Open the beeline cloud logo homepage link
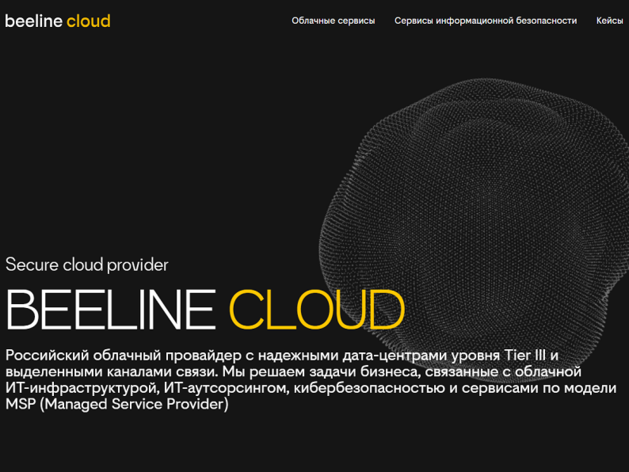This screenshot has height=472, width=629. click(57, 21)
